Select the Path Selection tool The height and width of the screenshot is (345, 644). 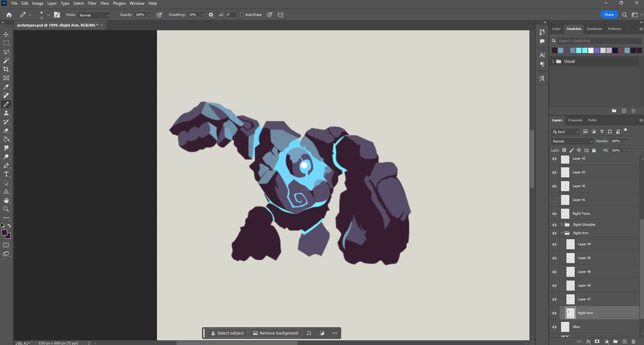point(6,183)
